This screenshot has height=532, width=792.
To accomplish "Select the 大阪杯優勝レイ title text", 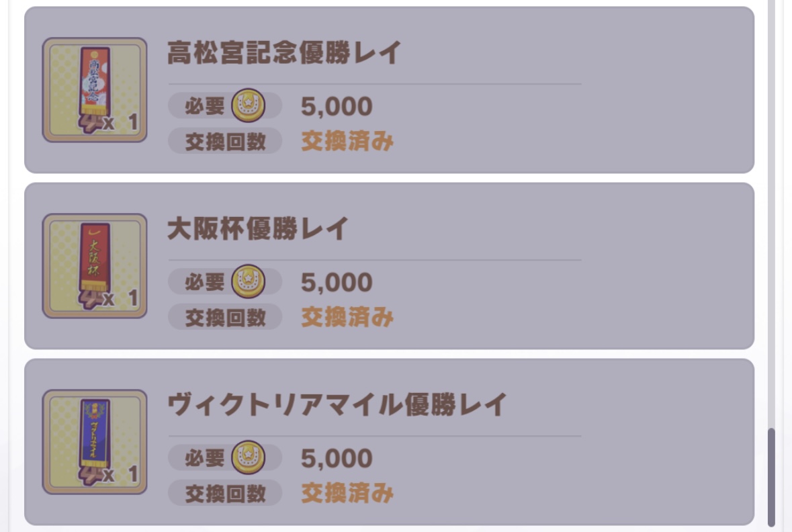I will 257,229.
